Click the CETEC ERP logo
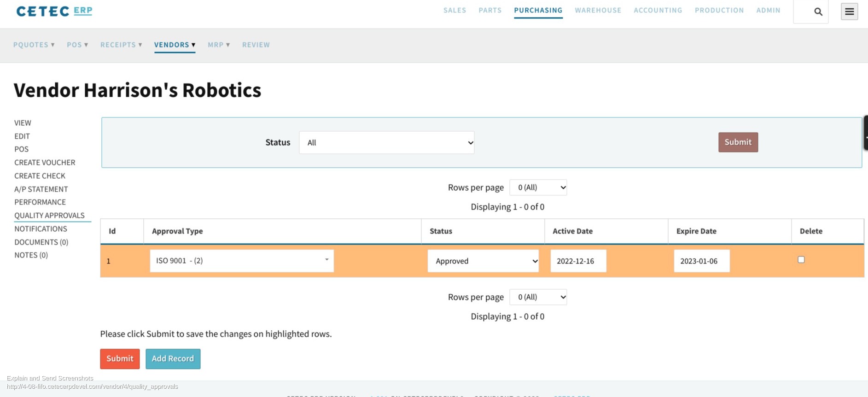Image resolution: width=868 pixels, height=397 pixels. [x=54, y=11]
